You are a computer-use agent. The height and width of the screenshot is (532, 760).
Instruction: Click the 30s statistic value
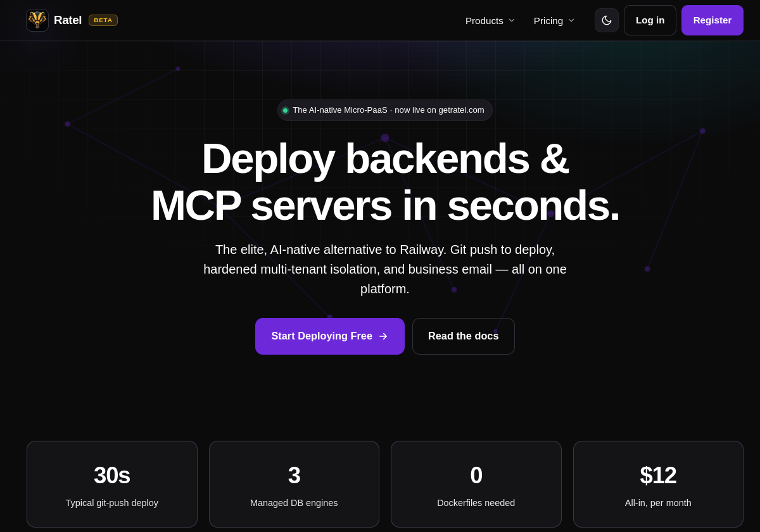point(112,476)
